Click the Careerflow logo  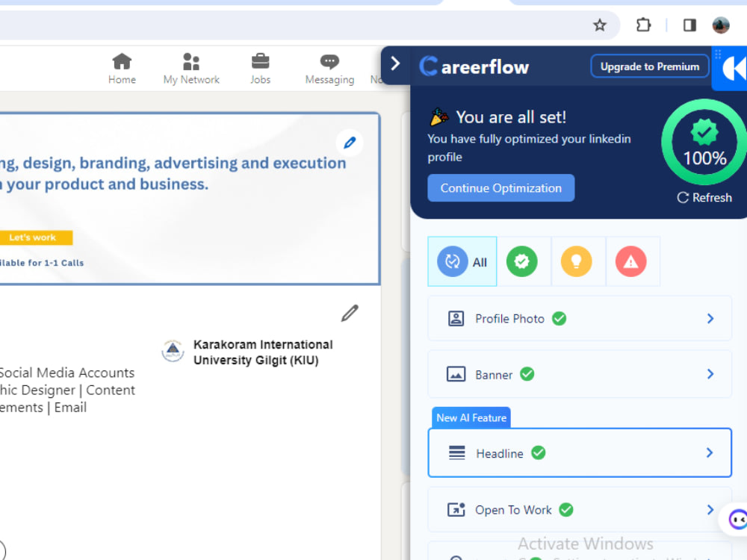tap(474, 66)
